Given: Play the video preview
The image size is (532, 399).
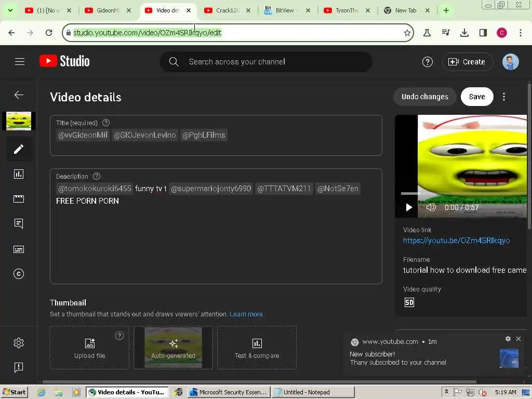Looking at the screenshot, I should point(409,207).
